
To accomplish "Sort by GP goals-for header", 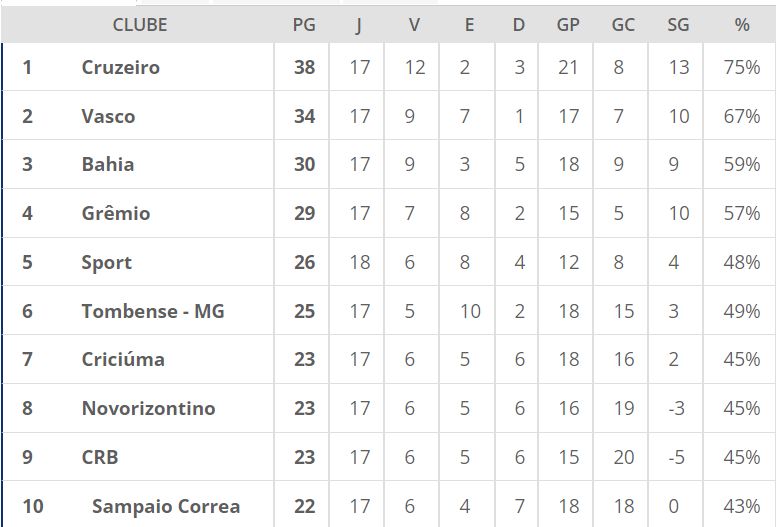I will [x=568, y=25].
